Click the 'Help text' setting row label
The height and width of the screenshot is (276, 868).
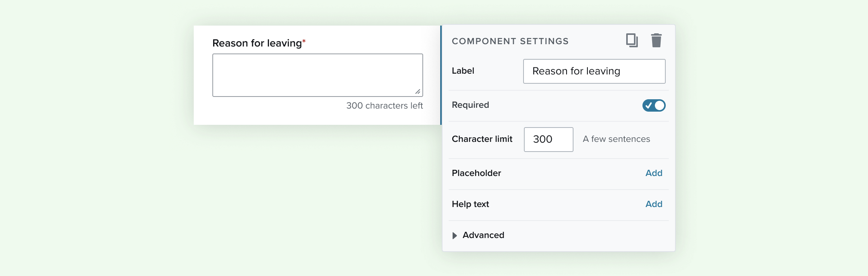pos(470,204)
